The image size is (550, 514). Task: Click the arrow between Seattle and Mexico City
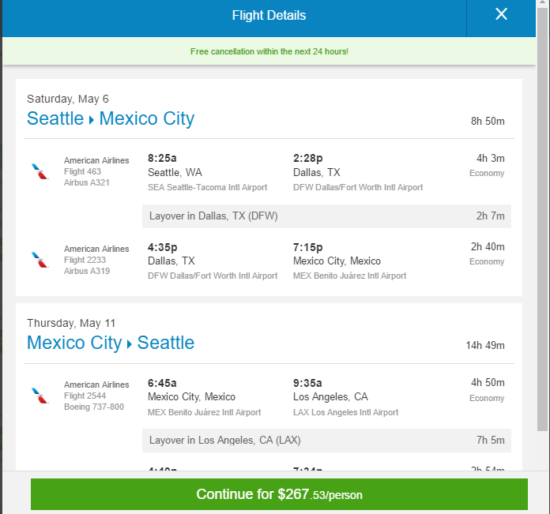pyautogui.click(x=91, y=120)
